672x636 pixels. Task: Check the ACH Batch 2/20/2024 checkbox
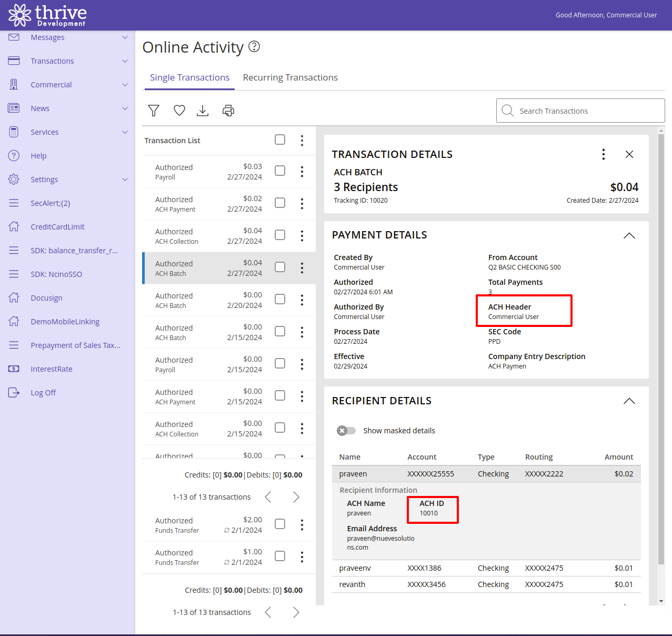[280, 299]
